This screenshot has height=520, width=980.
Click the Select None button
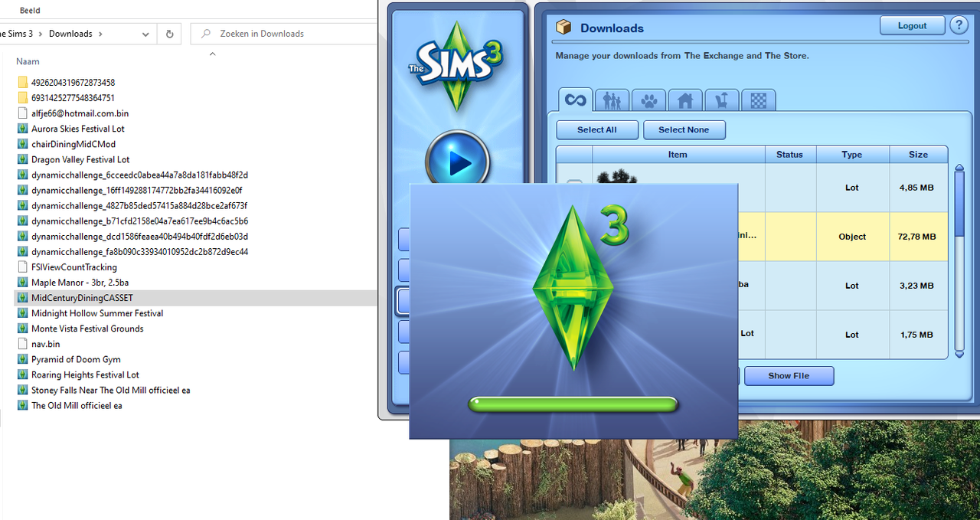[684, 129]
